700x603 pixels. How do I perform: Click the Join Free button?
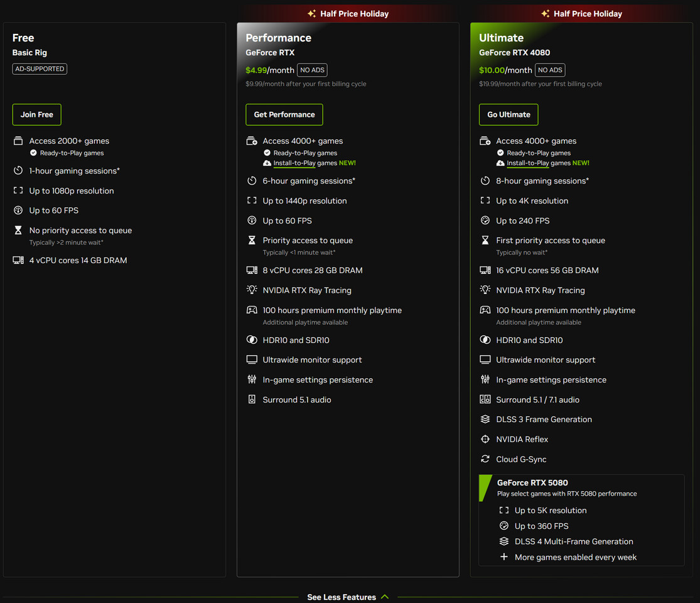36,114
